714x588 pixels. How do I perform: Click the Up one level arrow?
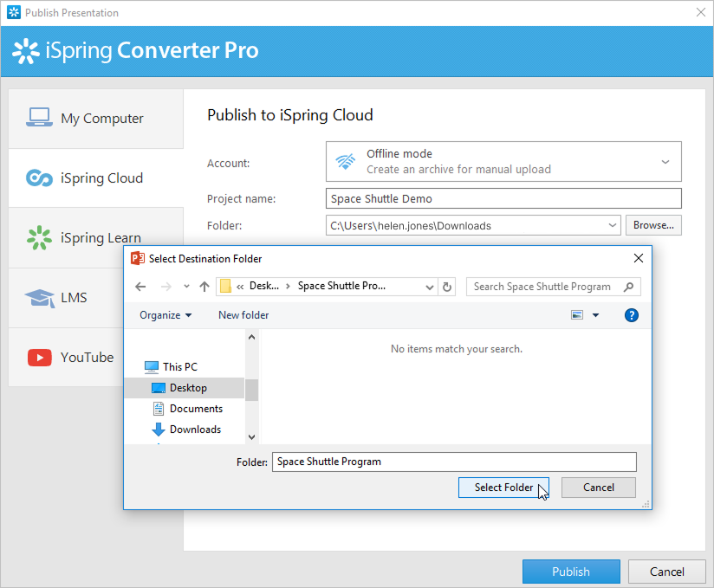pos(204,287)
